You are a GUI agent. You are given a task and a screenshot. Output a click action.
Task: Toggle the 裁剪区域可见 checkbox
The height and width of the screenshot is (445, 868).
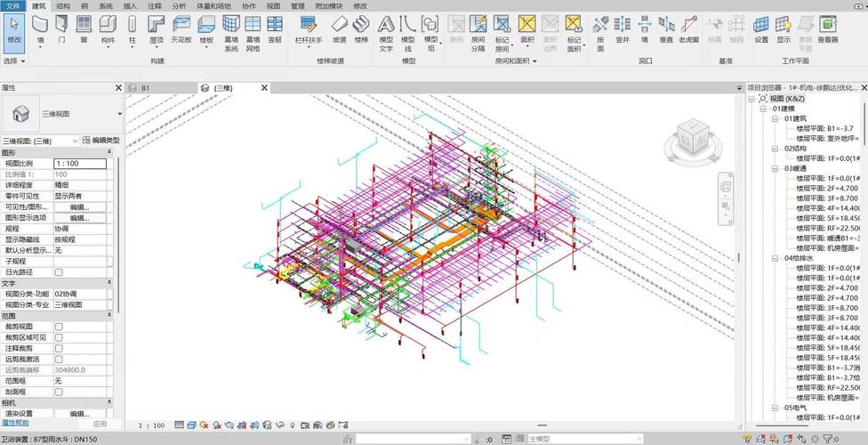[59, 337]
